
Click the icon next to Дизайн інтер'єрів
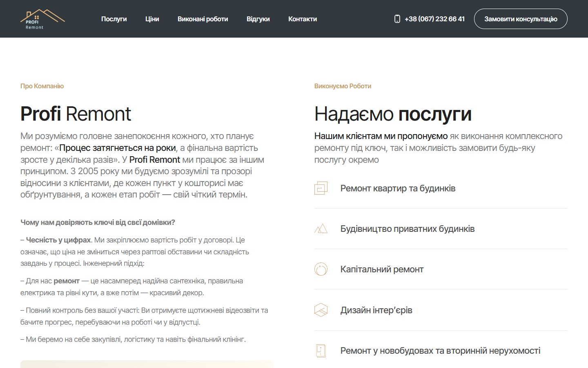pyautogui.click(x=321, y=310)
